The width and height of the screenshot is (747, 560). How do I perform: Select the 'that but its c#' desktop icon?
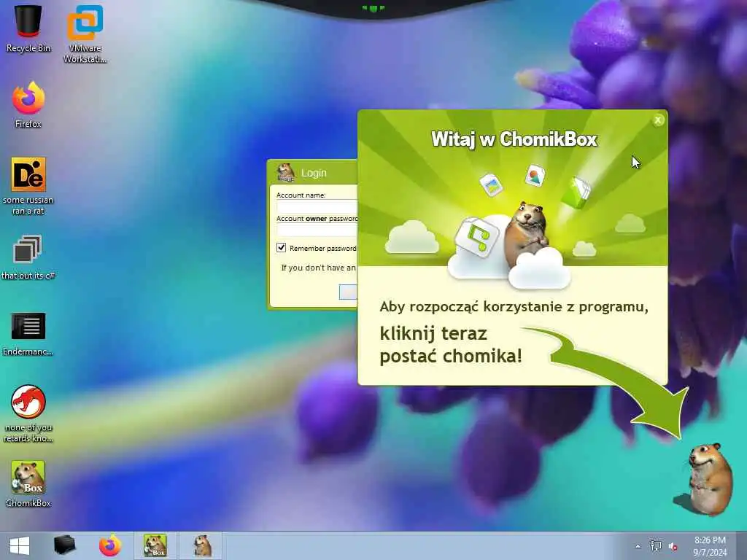[x=28, y=257]
